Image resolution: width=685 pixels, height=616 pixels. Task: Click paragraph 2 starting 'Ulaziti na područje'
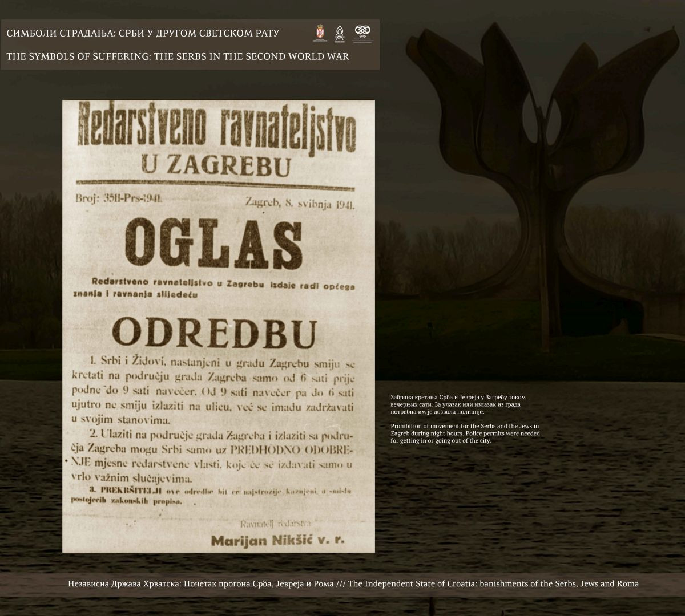click(x=220, y=455)
